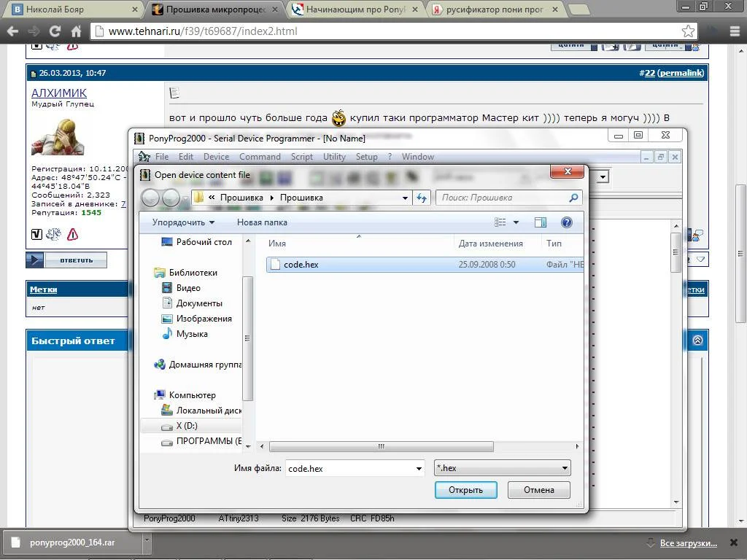The width and height of the screenshot is (747, 560).
Task: Open PonyProg device selection dropdown arrow
Action: coord(603,177)
